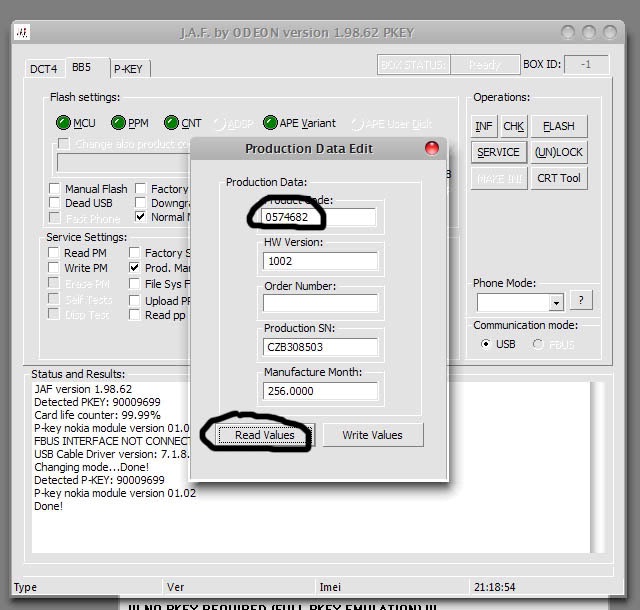Click the log scrollbar in Status and Results
The width and height of the screenshot is (640, 610).
597,467
